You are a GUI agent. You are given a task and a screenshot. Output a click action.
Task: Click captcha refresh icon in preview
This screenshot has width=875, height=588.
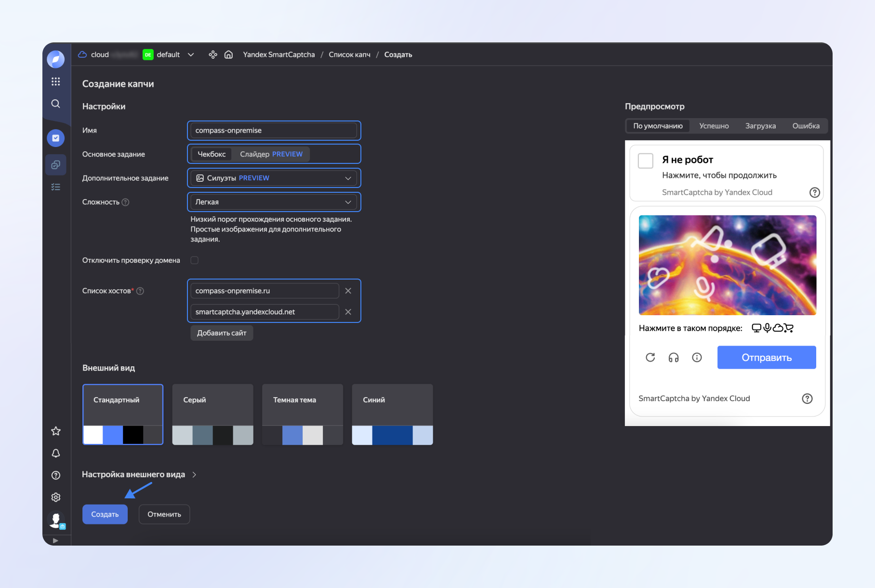[650, 357]
